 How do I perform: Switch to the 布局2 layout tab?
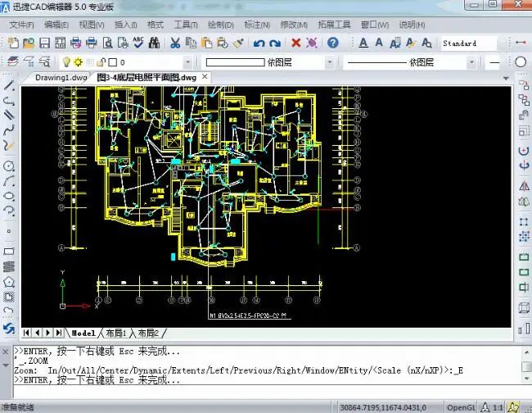(x=148, y=334)
